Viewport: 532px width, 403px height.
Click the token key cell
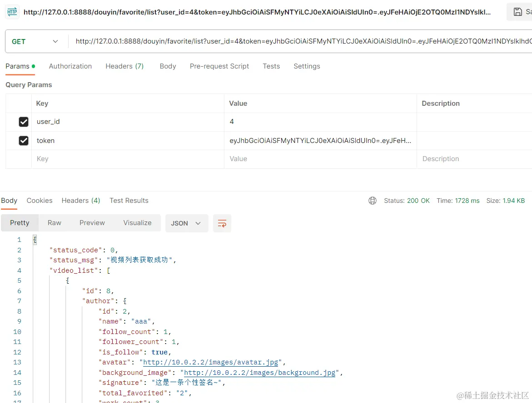click(x=128, y=140)
